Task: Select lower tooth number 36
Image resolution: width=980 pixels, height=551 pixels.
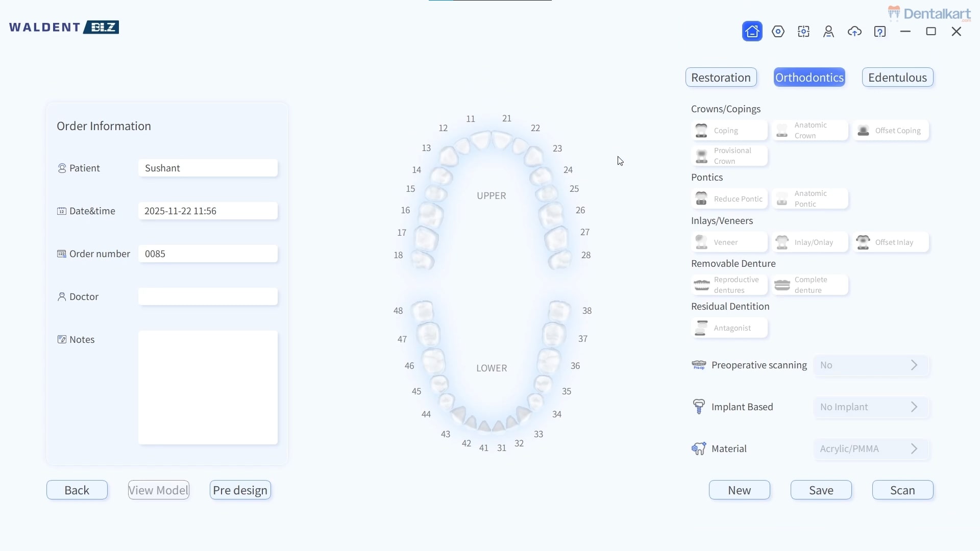Action: tap(549, 361)
